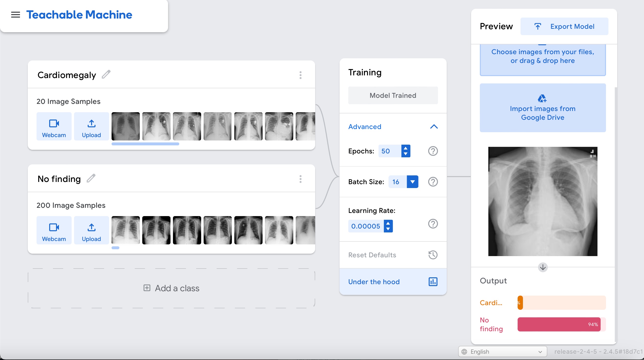Click the pencil icon to rename Cardiomegaly
This screenshot has width=644, height=360.
[106, 75]
